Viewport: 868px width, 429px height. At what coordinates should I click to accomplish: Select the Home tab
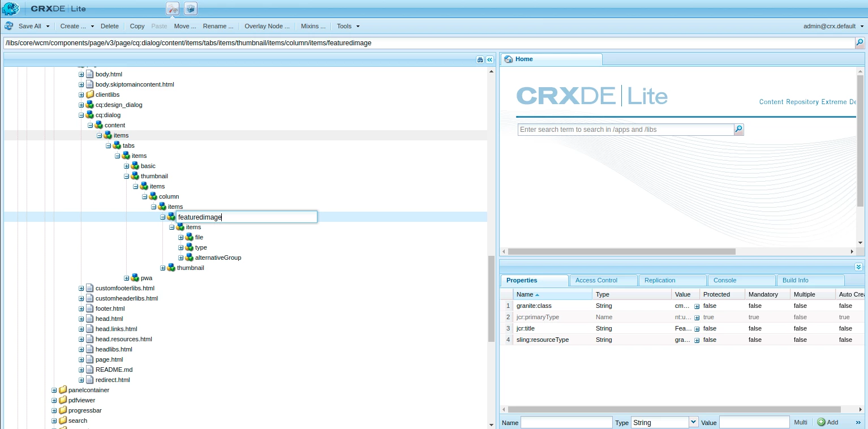pos(551,59)
